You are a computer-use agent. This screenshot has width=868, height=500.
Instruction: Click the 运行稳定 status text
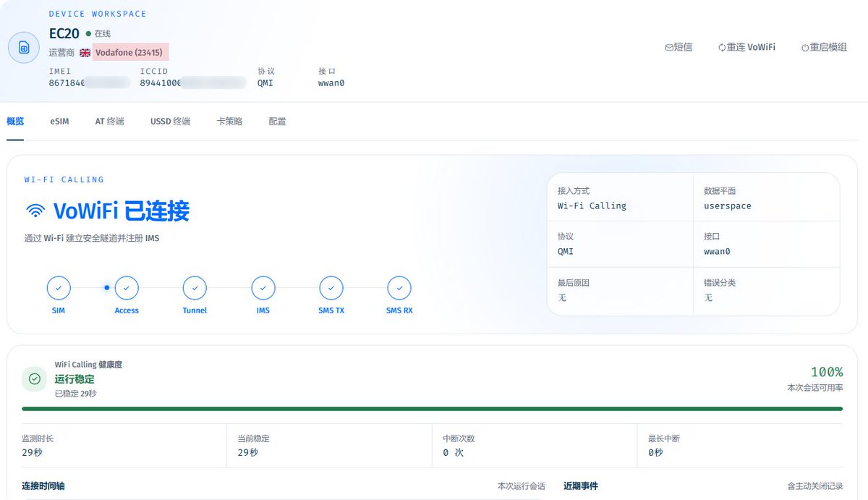click(x=75, y=379)
